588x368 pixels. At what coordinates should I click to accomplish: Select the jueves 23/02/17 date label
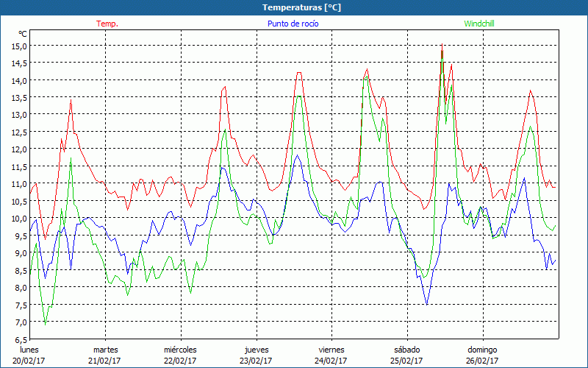pos(256,355)
